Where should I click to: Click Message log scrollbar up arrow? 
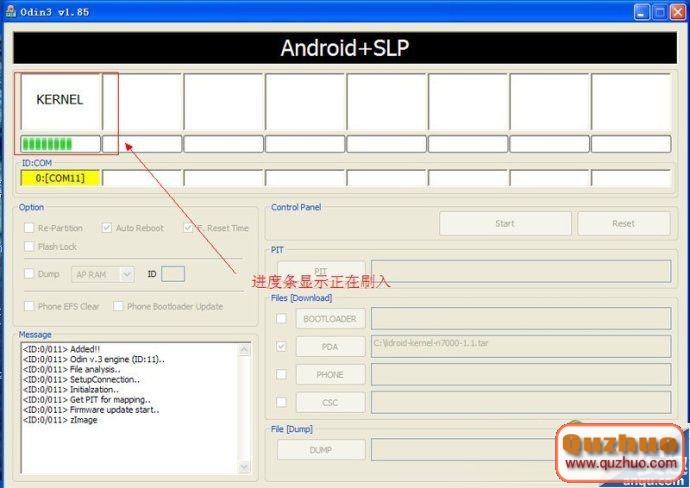point(244,350)
